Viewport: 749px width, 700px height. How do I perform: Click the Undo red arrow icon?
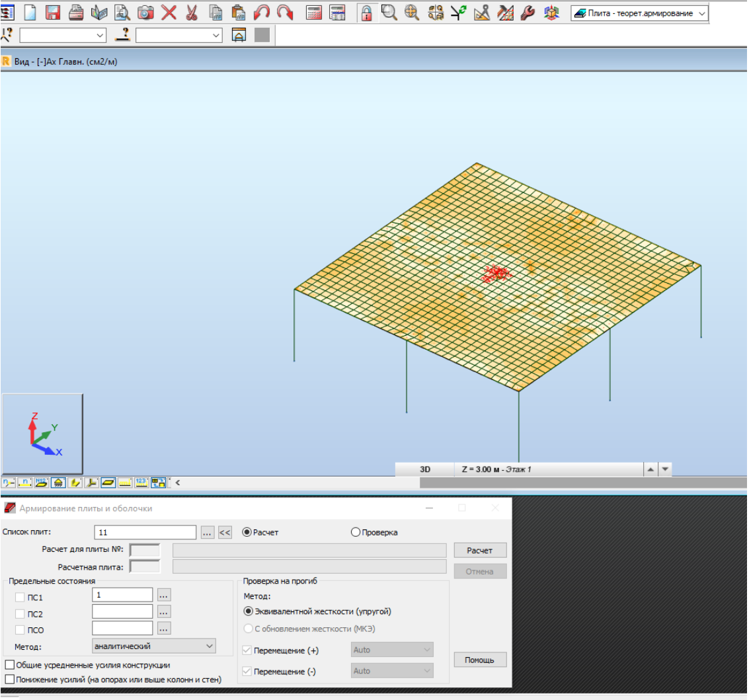pyautogui.click(x=262, y=13)
